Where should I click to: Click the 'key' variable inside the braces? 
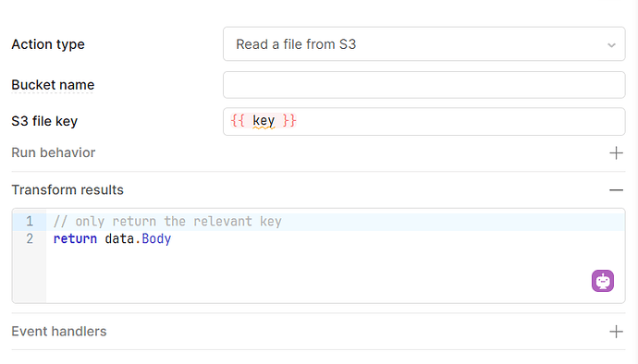pos(264,121)
